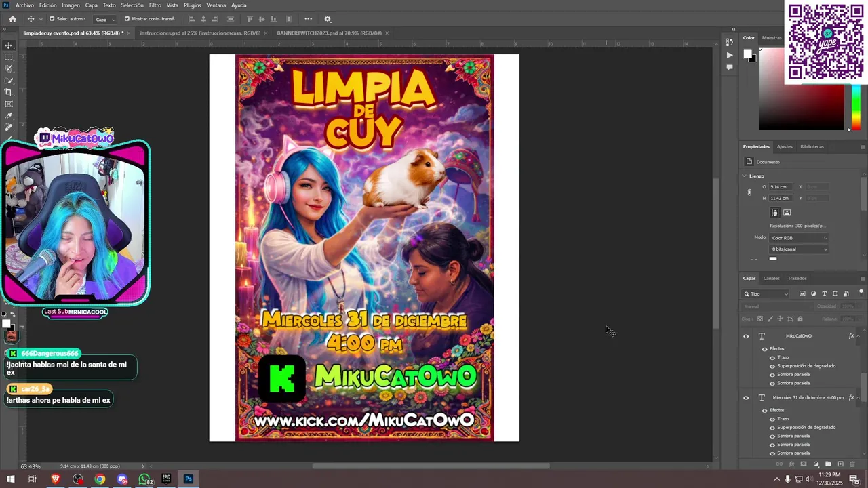
Task: Click the align left edges icon
Action: [191, 19]
